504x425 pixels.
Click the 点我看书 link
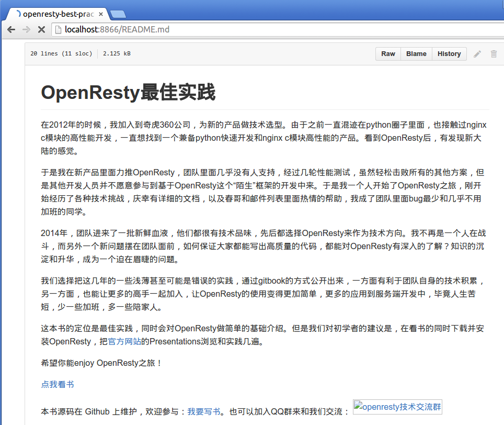[57, 384]
